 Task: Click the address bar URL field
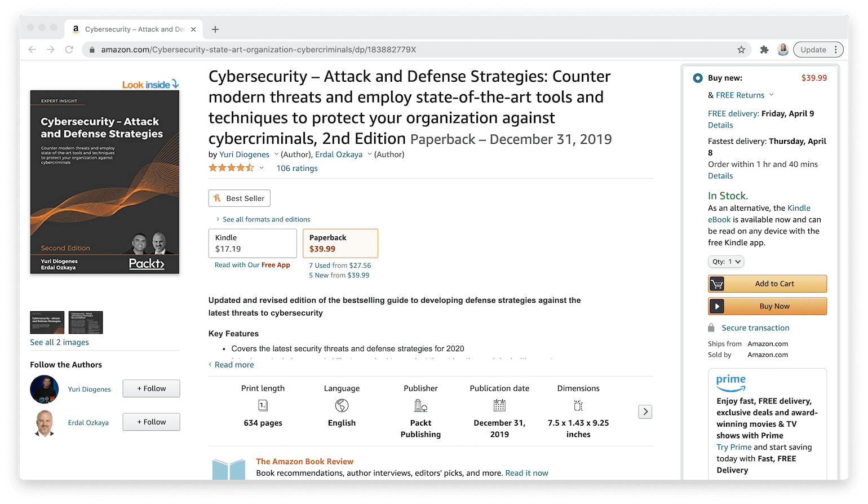(x=395, y=50)
